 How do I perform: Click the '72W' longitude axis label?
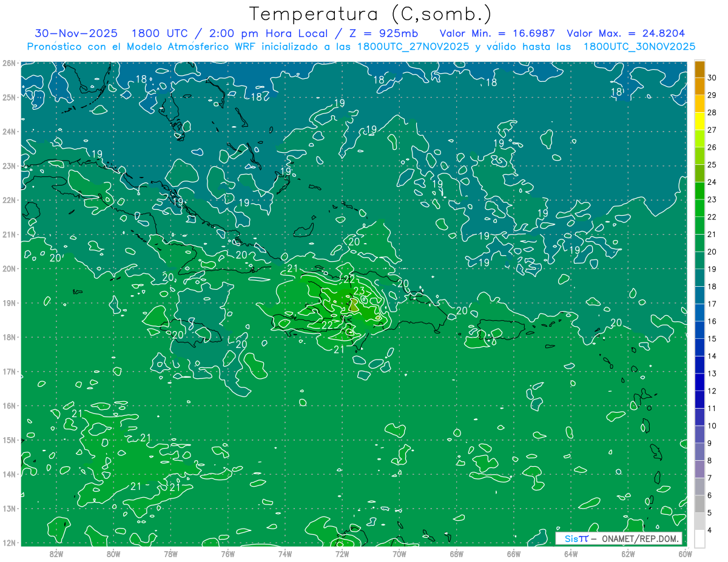(x=342, y=553)
